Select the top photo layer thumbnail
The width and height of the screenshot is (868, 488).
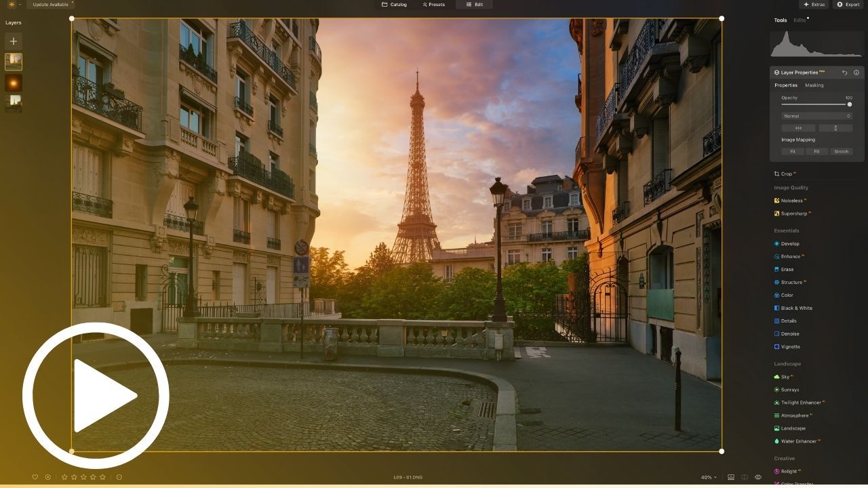(x=14, y=62)
